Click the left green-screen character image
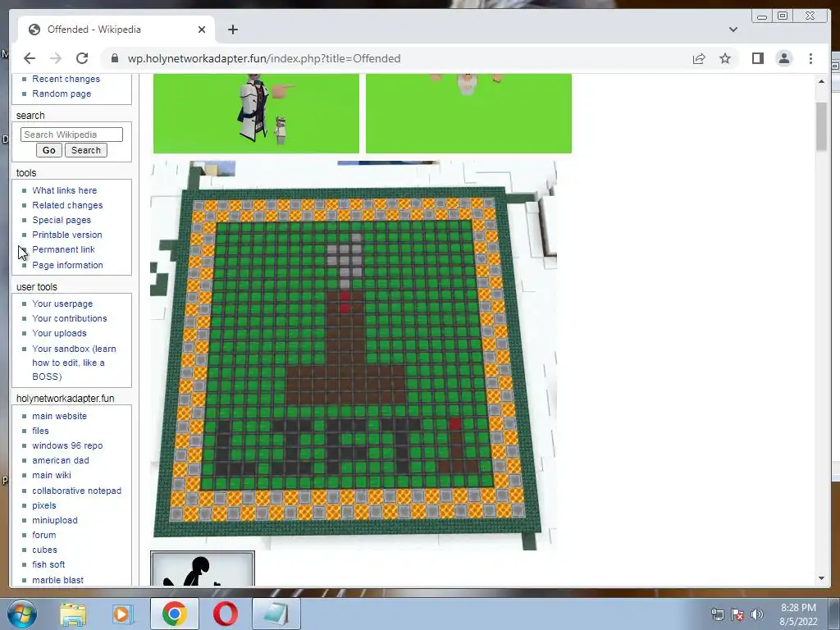This screenshot has width=840, height=630. [256, 113]
